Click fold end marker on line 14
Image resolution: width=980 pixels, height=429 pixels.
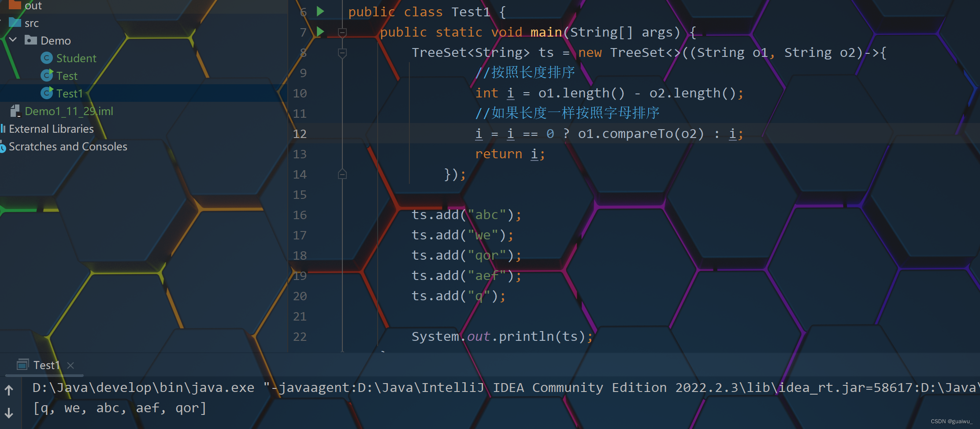click(x=342, y=174)
